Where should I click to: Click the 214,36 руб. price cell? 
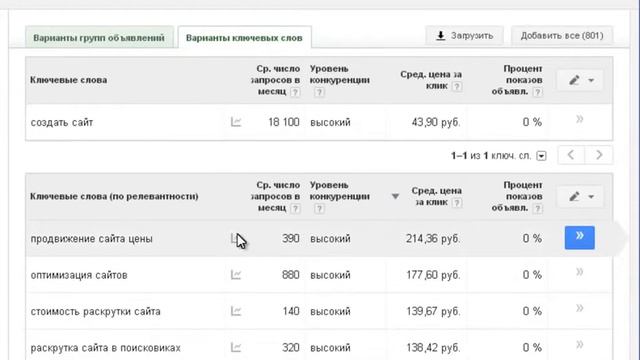point(433,238)
